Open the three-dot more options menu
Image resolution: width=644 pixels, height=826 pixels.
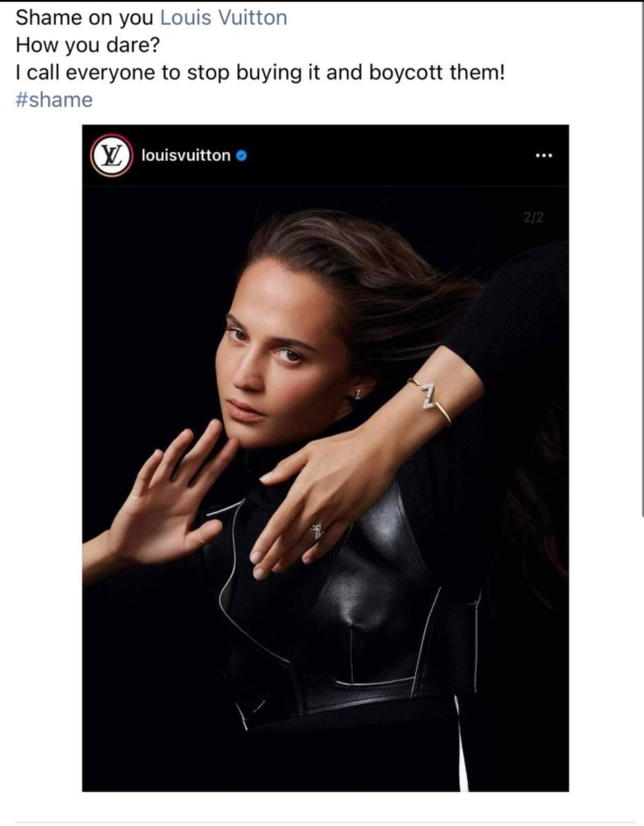click(x=543, y=155)
